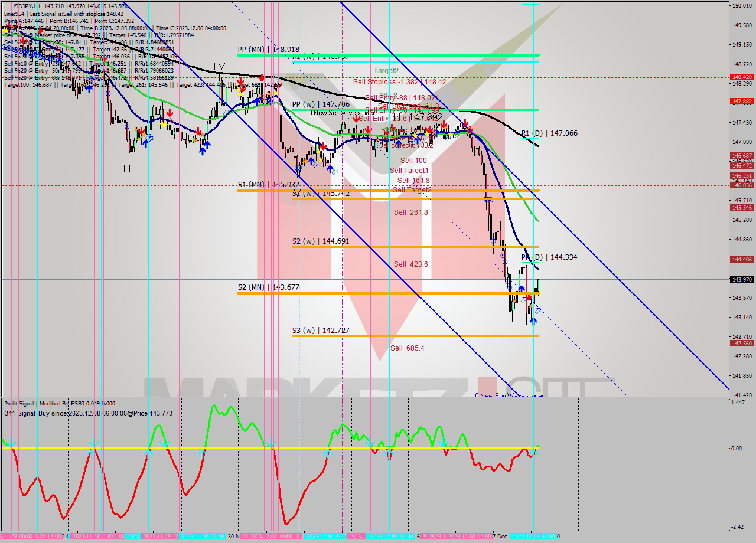Click the current price tag 143.970 on right axis

741,279
